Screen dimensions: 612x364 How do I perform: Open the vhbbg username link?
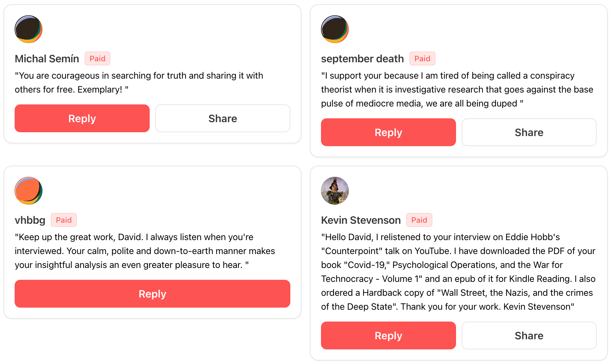[x=30, y=220]
